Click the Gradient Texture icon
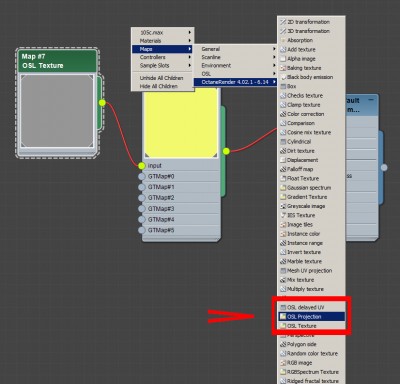Screen dimensions: 400x384 283,197
